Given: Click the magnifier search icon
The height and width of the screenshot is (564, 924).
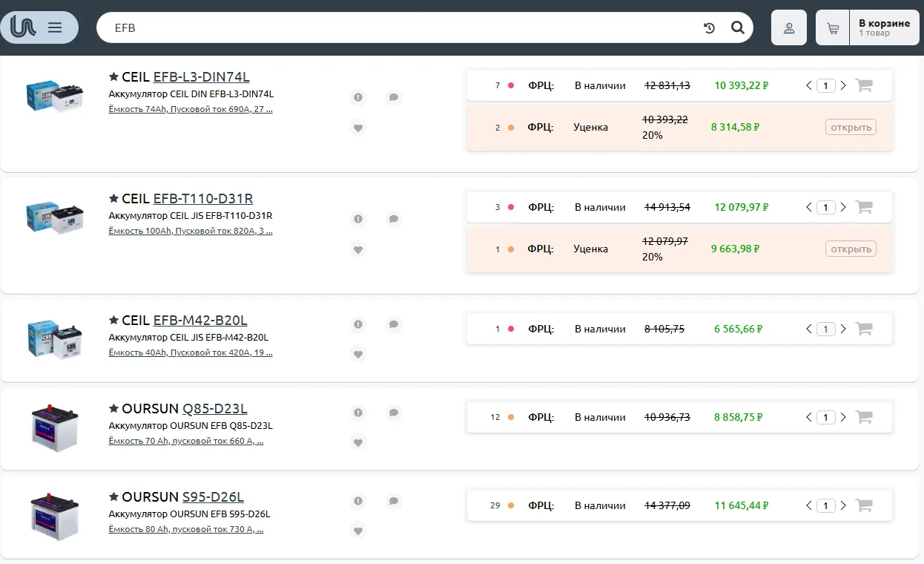Looking at the screenshot, I should [737, 28].
